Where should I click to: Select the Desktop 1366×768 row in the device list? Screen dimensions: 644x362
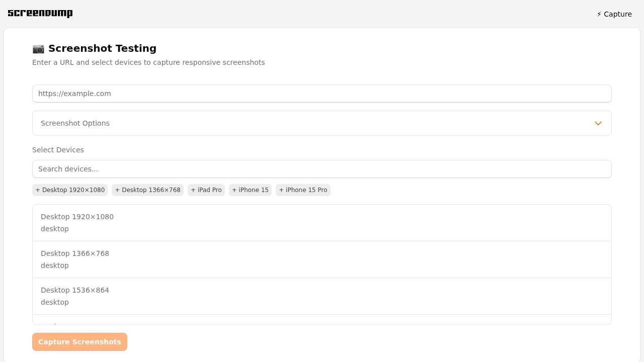click(322, 259)
